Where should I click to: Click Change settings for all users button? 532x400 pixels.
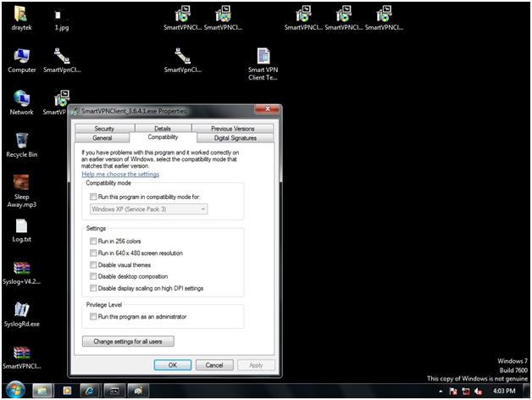(128, 342)
